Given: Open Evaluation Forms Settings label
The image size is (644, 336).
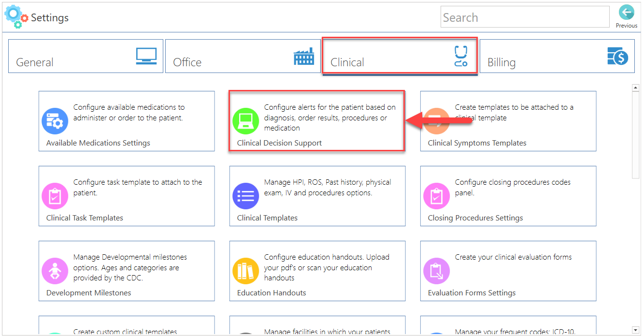Looking at the screenshot, I should (472, 293).
